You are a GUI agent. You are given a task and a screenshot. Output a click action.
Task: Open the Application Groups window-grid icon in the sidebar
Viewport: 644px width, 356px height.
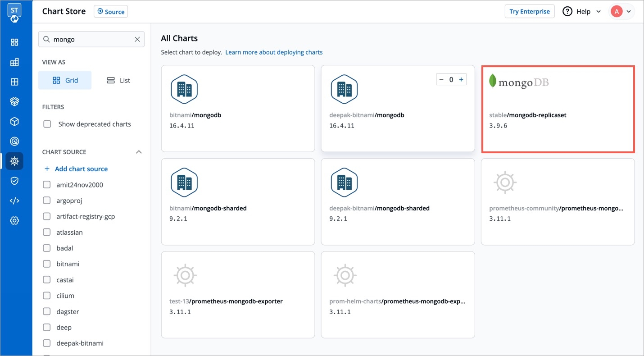click(x=14, y=82)
